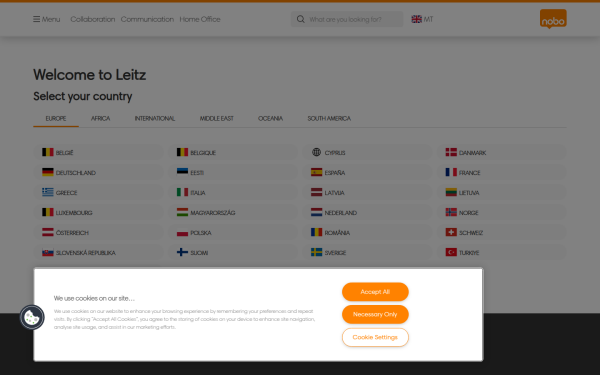Select the 'SUOMI' country name
The width and height of the screenshot is (600, 375).
(x=199, y=253)
